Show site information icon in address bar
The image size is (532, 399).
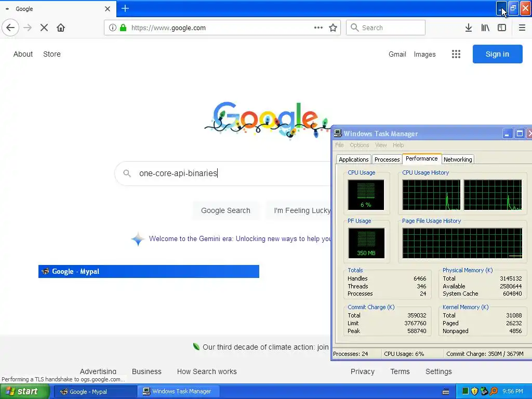[x=113, y=28]
